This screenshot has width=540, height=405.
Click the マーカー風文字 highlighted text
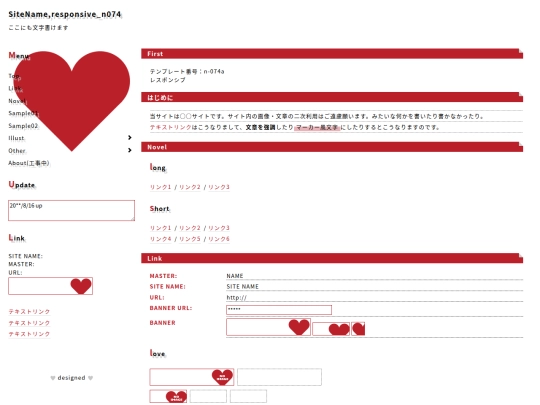point(317,127)
